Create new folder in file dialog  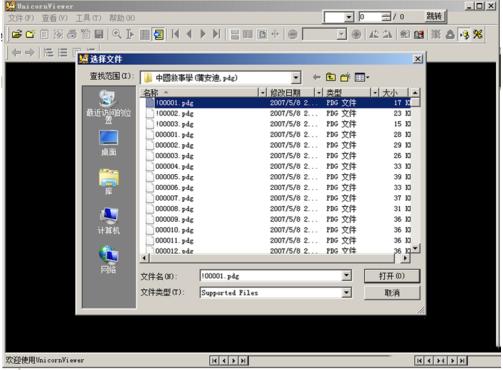(345, 77)
